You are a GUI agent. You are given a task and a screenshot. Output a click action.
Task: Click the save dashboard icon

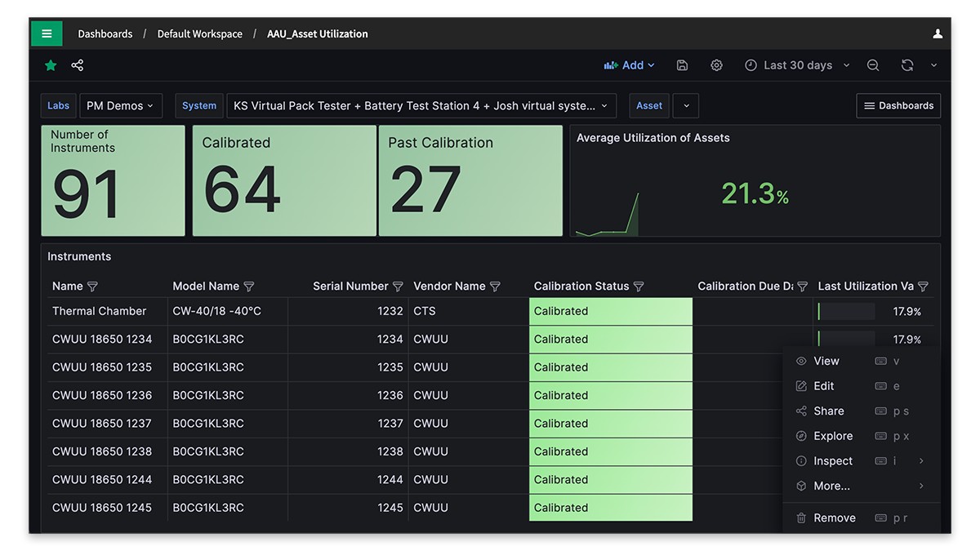(x=682, y=65)
